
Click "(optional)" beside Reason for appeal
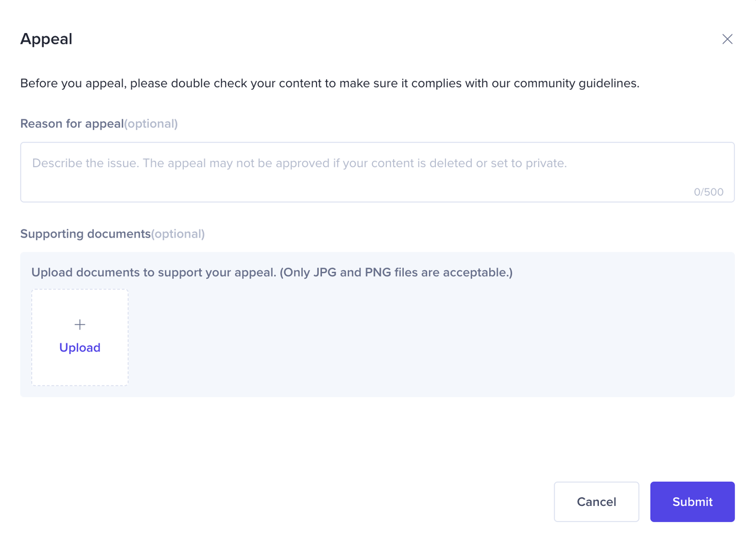click(151, 124)
